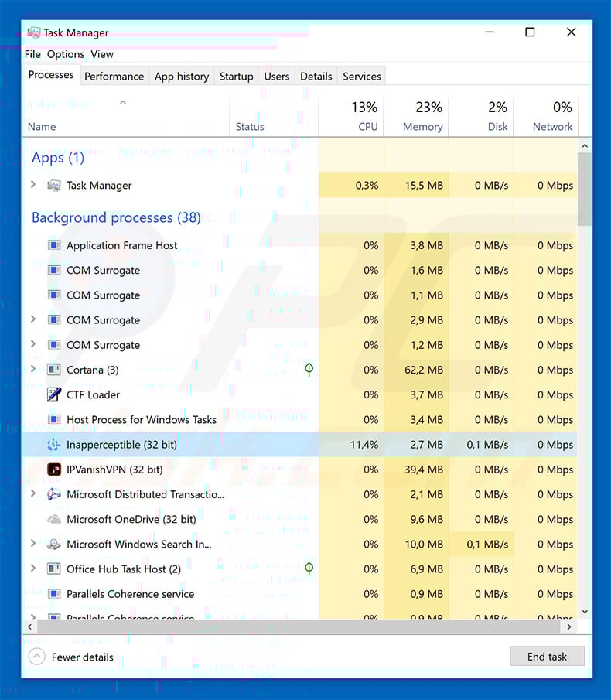Select the Host Process for Windows Tasks row
This screenshot has width=611, height=700.
(x=300, y=420)
